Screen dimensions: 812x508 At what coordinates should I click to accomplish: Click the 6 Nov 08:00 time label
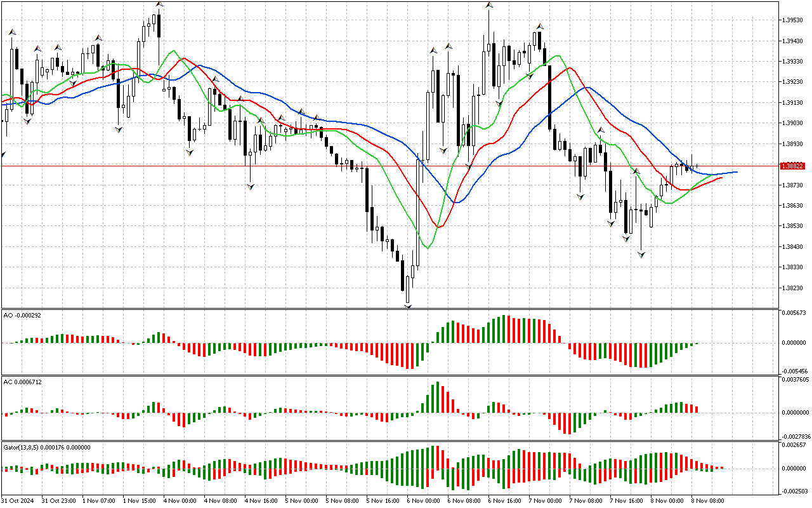[x=465, y=501]
